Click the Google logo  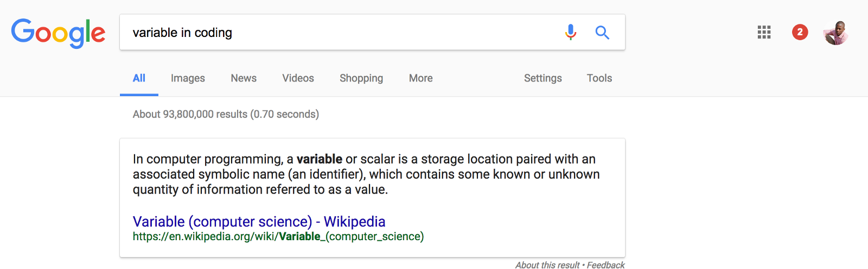pos(58,33)
